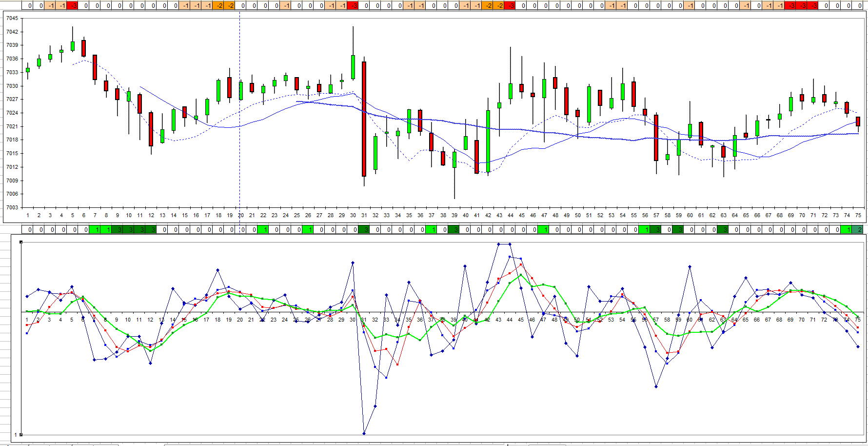Click the first red -3 cell in top row
868x446 pixels.
(73, 6)
